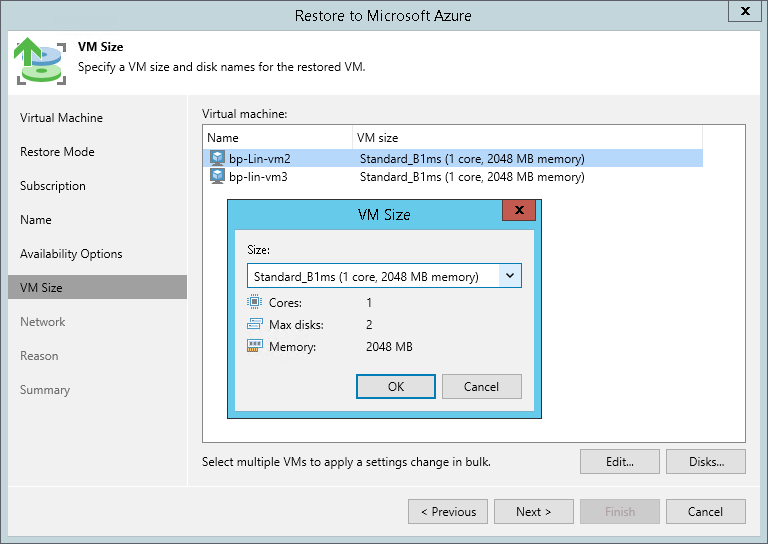
Task: Open the Reason step
Action: 39,356
